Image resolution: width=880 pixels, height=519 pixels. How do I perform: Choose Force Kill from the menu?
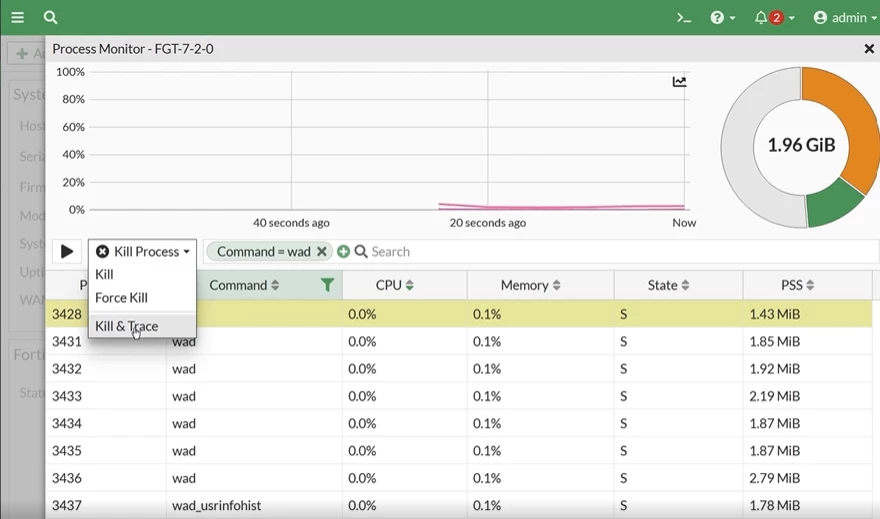pyautogui.click(x=121, y=298)
